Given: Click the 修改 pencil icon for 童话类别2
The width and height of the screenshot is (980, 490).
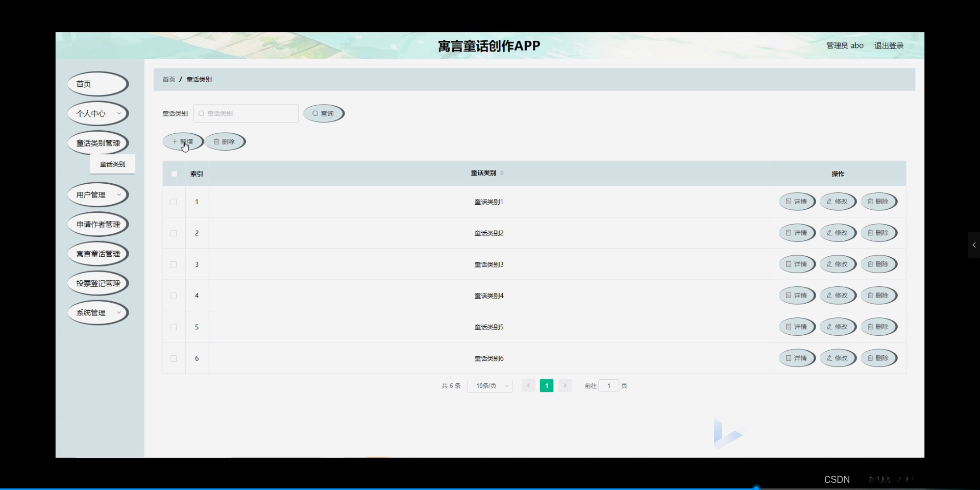Looking at the screenshot, I should click(828, 233).
